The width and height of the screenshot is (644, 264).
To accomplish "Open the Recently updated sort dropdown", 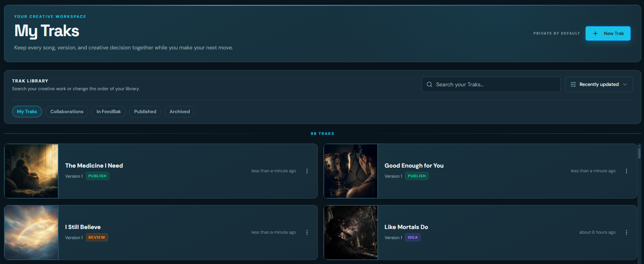I will click(599, 84).
